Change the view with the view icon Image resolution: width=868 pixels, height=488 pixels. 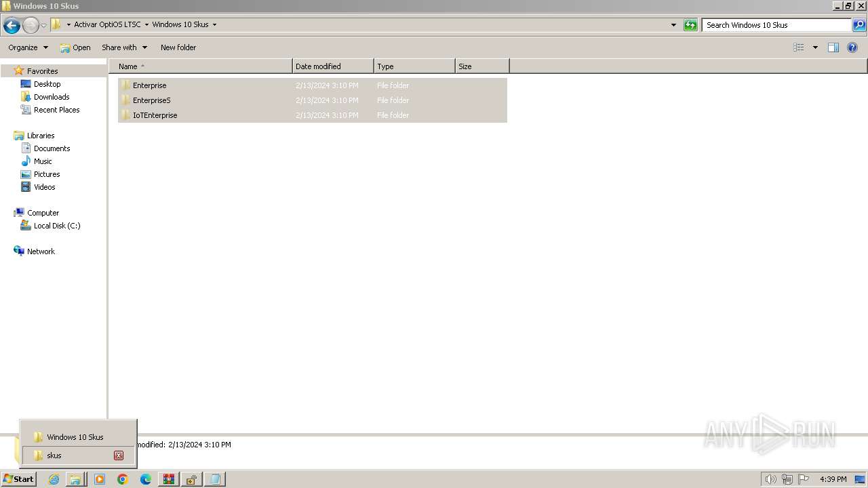(x=799, y=47)
